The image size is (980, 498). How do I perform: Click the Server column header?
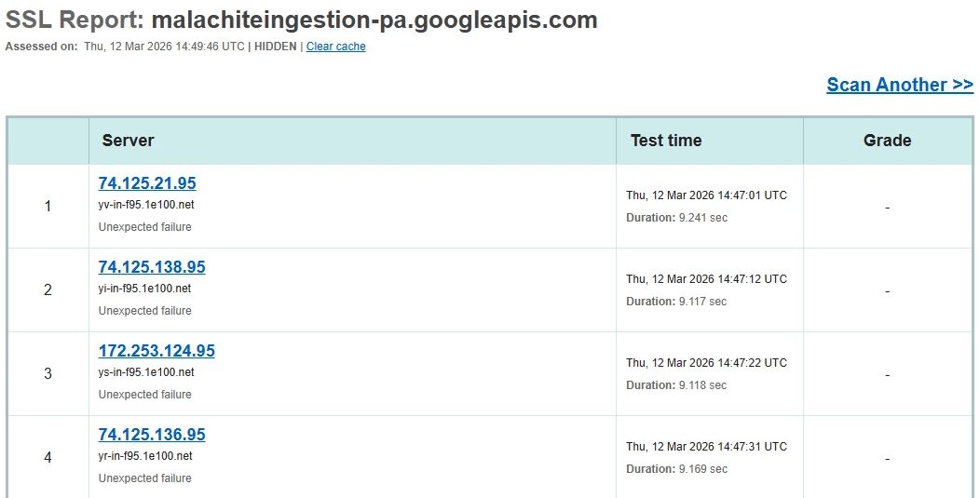pos(128,141)
